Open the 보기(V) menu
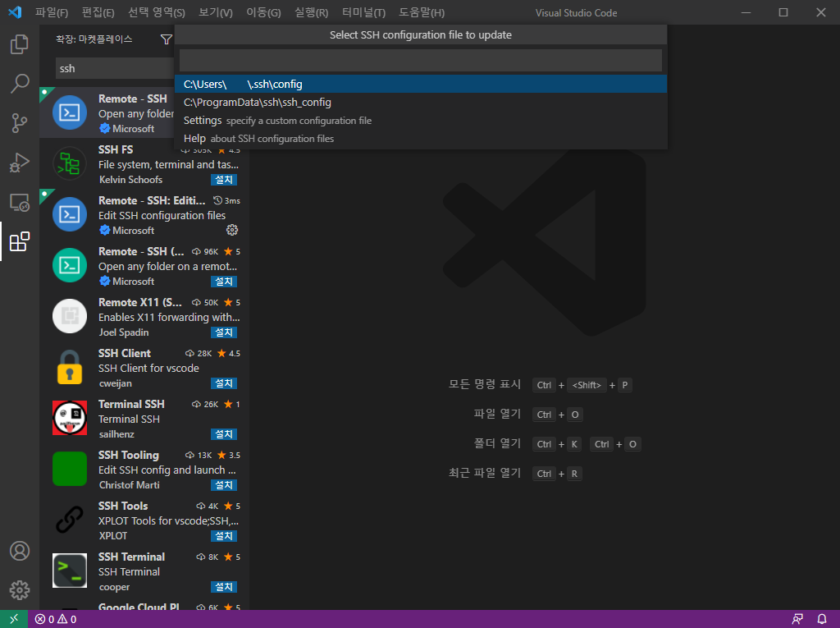The height and width of the screenshot is (628, 840). 216,12
